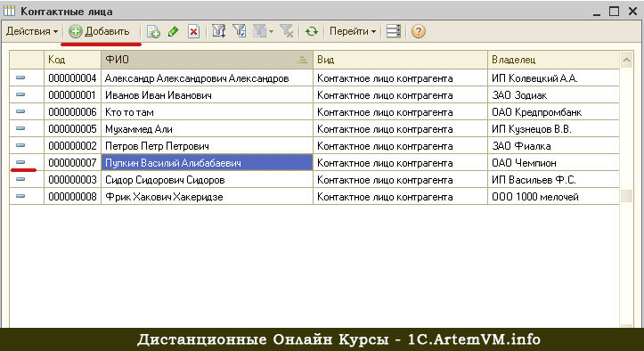Click the scrollbar up arrow
Screen dimensions: 644x351
pos(626,60)
